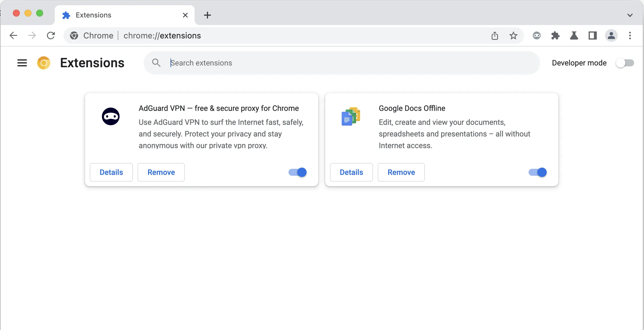Screen dimensions: 644x330
Task: Open Details for Google Docs Offline
Action: pos(351,172)
